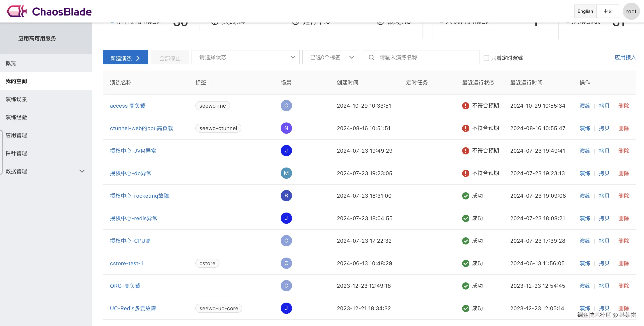Click the search magnifier icon
The image size is (644, 326).
pos(372,57)
